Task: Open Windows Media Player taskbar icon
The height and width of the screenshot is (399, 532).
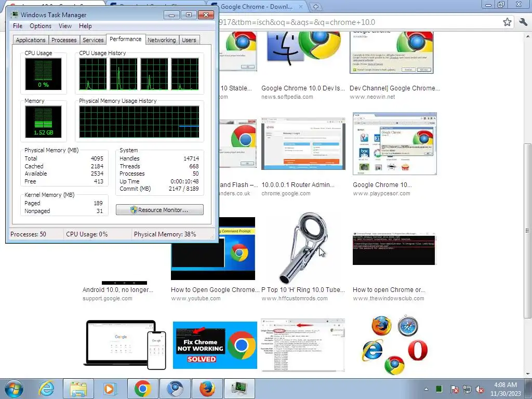Action: [109, 389]
